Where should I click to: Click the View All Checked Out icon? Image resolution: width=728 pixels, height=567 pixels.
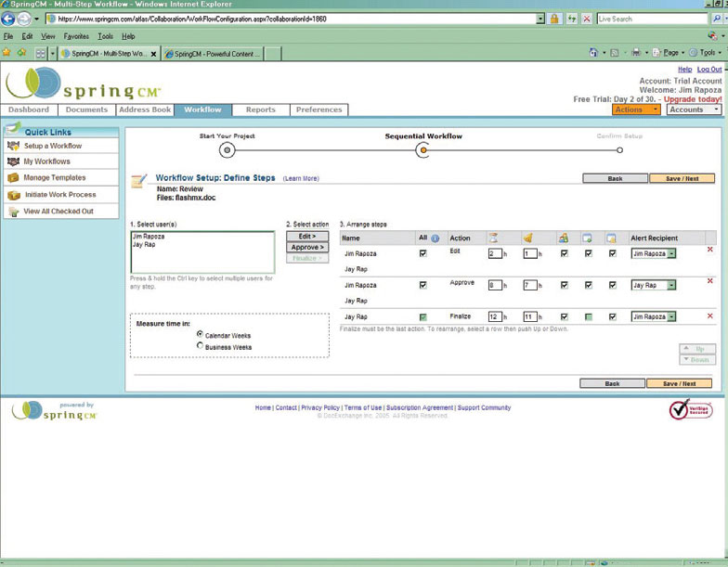pyautogui.click(x=14, y=212)
